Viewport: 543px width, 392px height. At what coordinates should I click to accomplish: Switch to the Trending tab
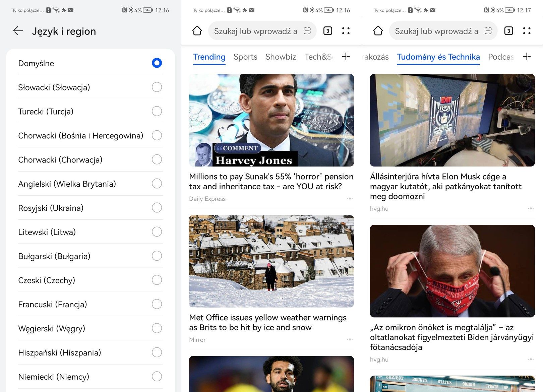click(x=209, y=57)
